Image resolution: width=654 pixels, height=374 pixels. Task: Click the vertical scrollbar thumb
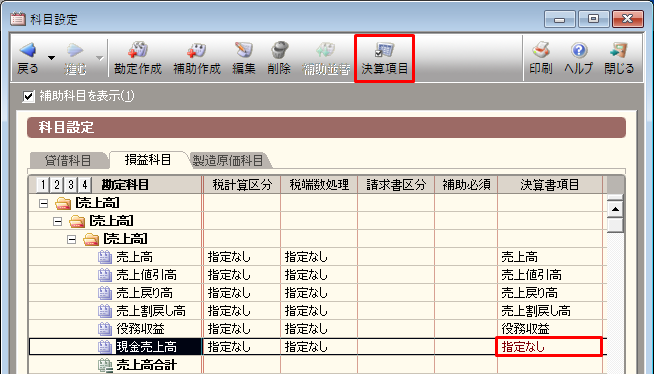point(615,226)
